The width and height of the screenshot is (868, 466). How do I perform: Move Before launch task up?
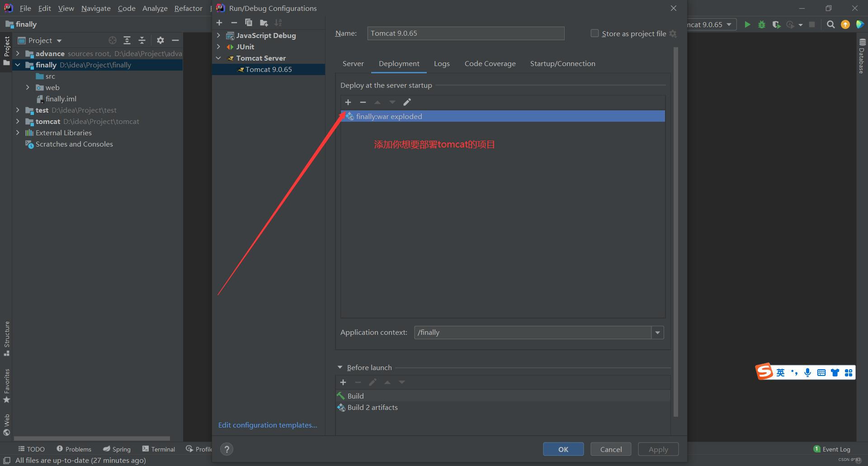click(387, 382)
